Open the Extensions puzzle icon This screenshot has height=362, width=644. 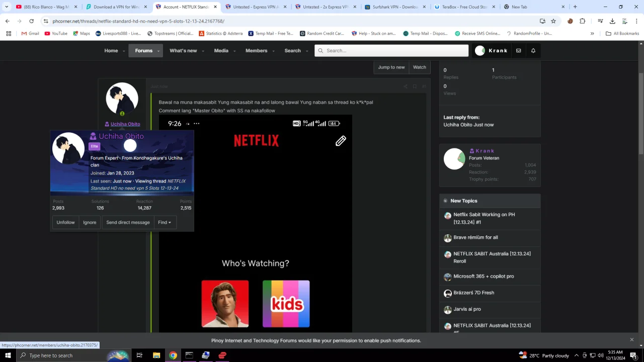pos(582,21)
